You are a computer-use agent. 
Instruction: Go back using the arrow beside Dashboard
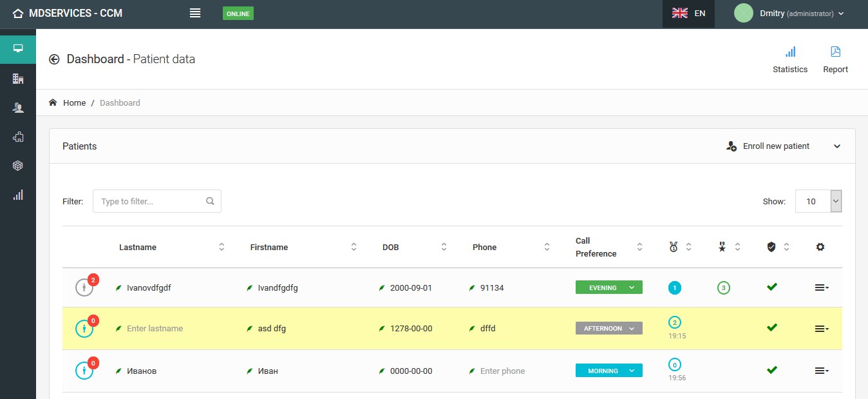(x=54, y=59)
